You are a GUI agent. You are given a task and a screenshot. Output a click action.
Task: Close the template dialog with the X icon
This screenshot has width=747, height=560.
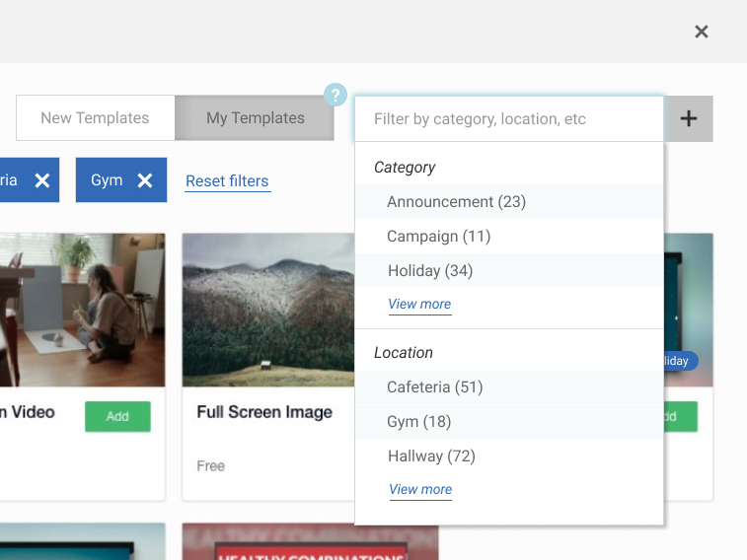click(x=702, y=32)
